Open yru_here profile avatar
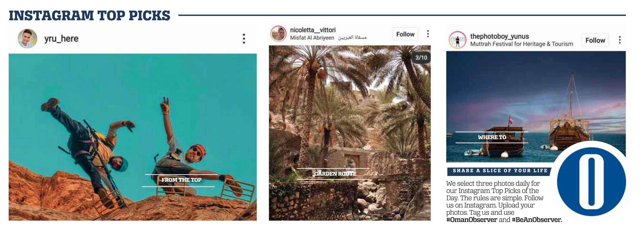This screenshot has width=644, height=232. [28, 38]
